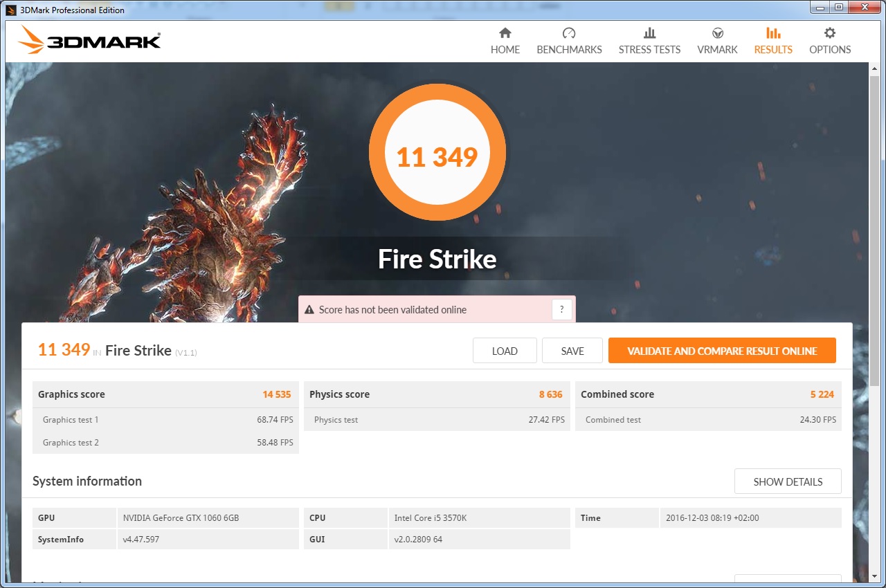886x588 pixels.
Task: Click the physics score value 8 636
Action: (551, 394)
